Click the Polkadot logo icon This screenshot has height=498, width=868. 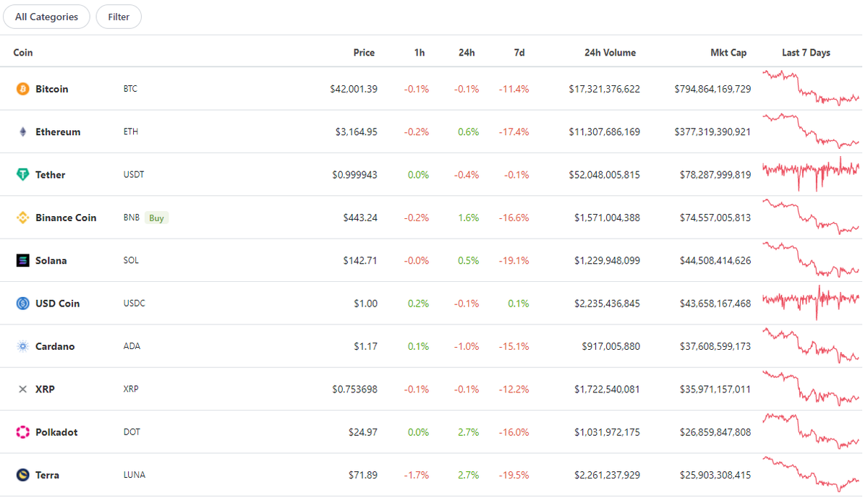tap(22, 432)
